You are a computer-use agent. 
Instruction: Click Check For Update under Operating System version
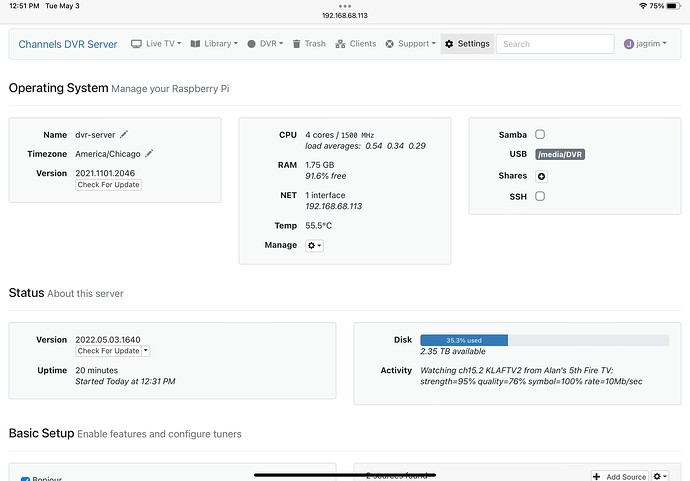pyautogui.click(x=109, y=185)
